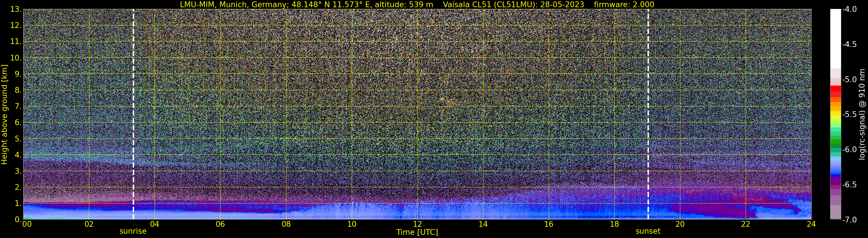This screenshot has width=868, height=238.
Task: Click the time axis tick label '10'
Action: click(352, 224)
